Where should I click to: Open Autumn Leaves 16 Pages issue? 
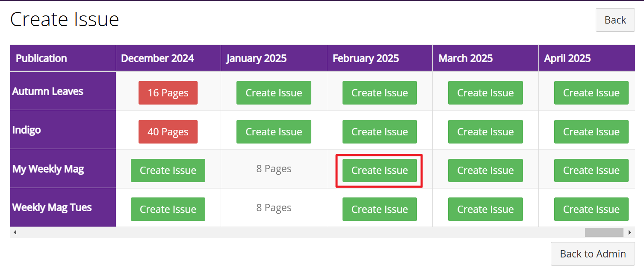tap(168, 93)
